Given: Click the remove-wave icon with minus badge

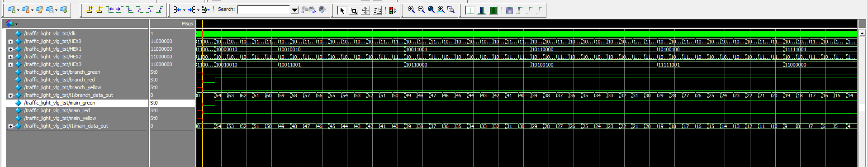Looking at the screenshot, I should [26, 10].
